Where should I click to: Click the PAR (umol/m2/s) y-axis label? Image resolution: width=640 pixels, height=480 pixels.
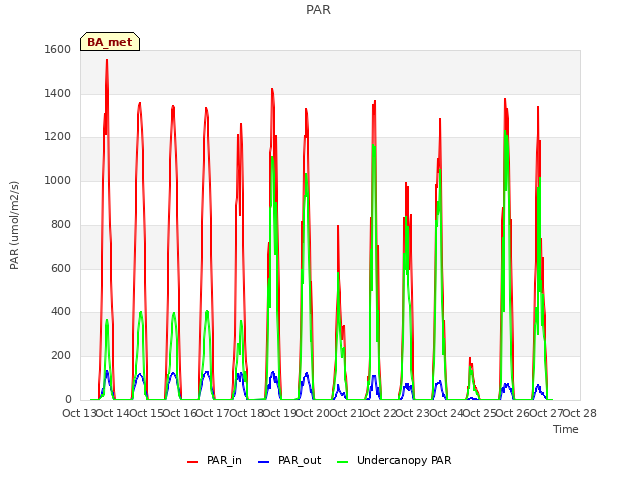coord(14,225)
